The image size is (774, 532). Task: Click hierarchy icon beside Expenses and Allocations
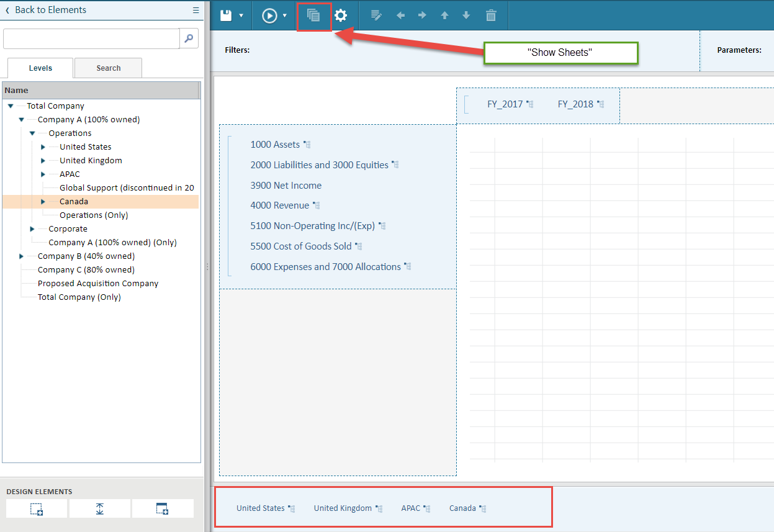(x=408, y=267)
